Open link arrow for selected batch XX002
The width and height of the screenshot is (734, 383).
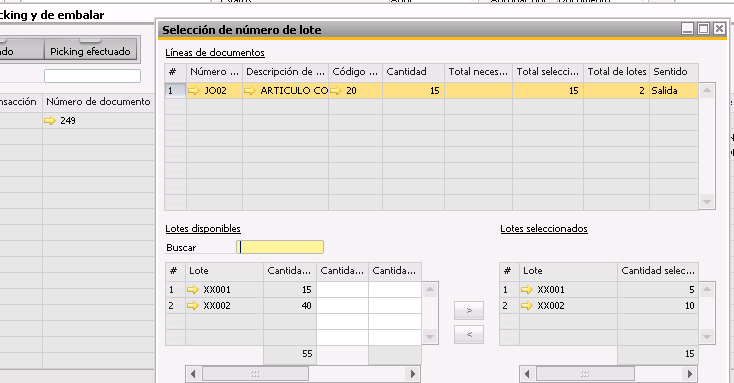coord(527,305)
